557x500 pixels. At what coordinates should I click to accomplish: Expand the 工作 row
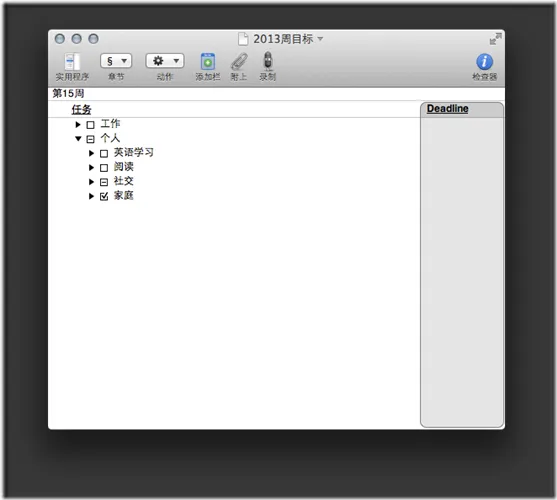click(x=78, y=124)
